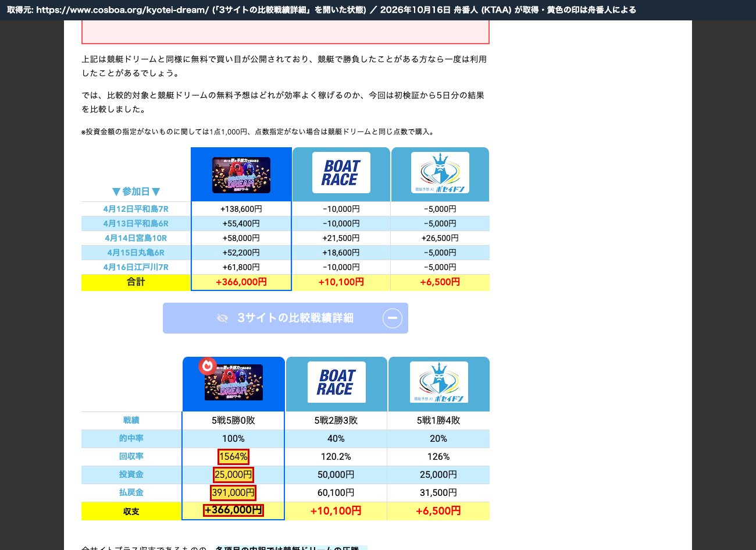Click the +58,000円 cell
Image resolution: width=756 pixels, height=550 pixels.
[x=241, y=238]
